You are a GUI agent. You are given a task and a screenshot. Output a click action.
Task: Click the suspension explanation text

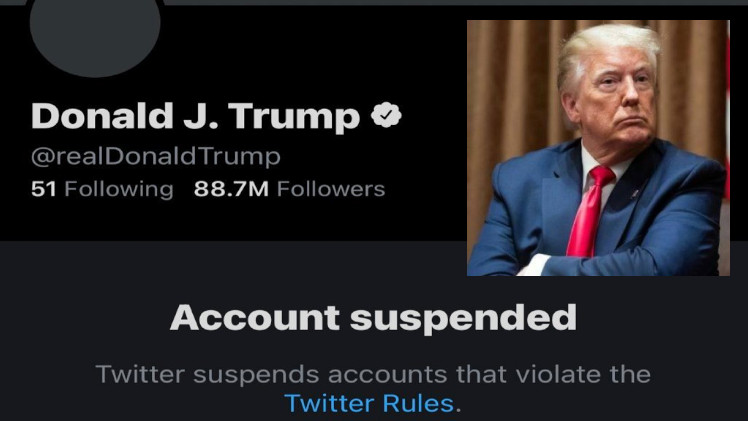[x=373, y=375]
